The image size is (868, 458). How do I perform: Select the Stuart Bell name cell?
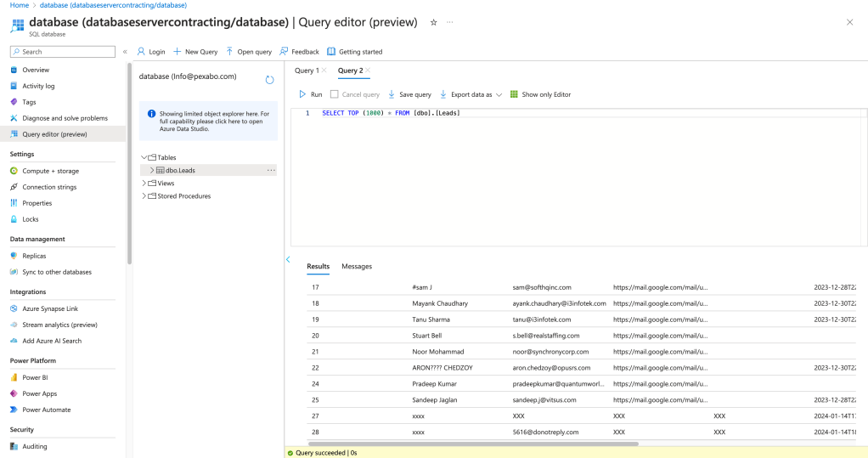coord(427,336)
